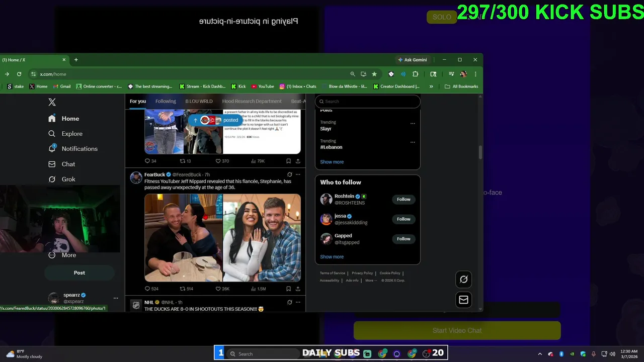Image resolution: width=644 pixels, height=362 pixels.
Task: Click Grok icon on FearBuck post
Action: tap(289, 174)
